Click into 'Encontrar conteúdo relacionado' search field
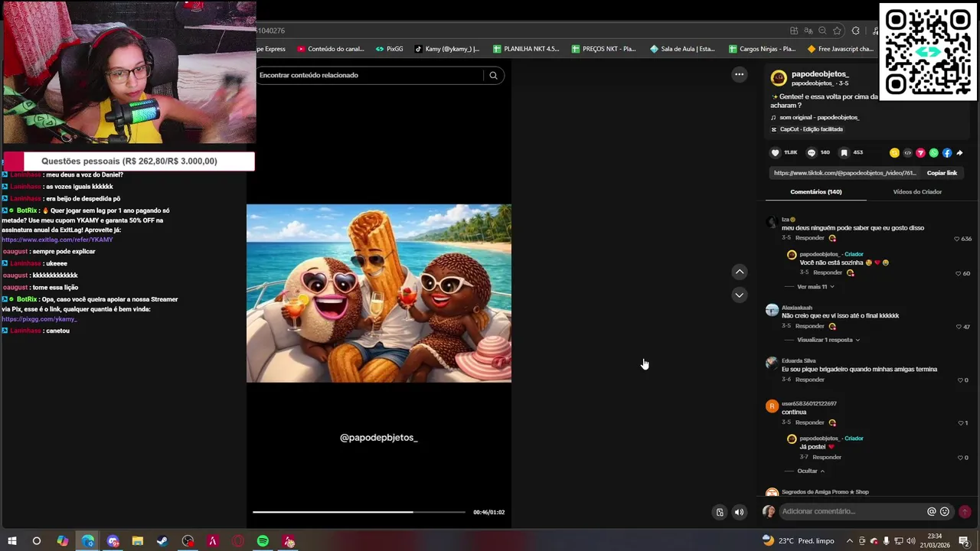Screen dimensions: 980x551 click(369, 75)
